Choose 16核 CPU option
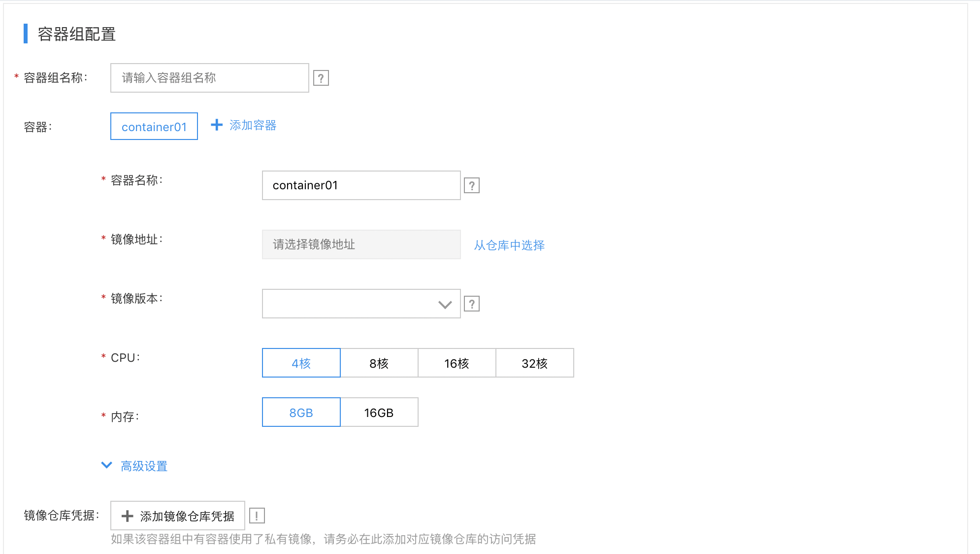 (457, 363)
